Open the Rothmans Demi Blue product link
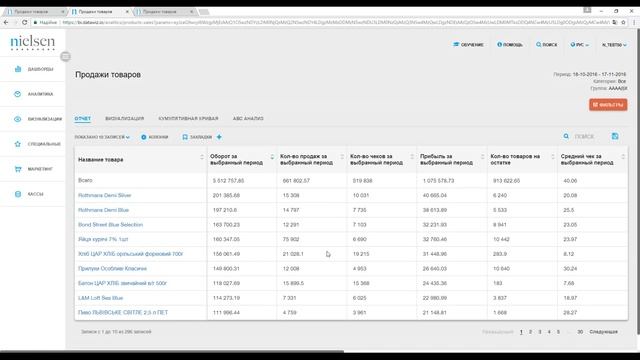This screenshot has width=640, height=360. pos(103,210)
